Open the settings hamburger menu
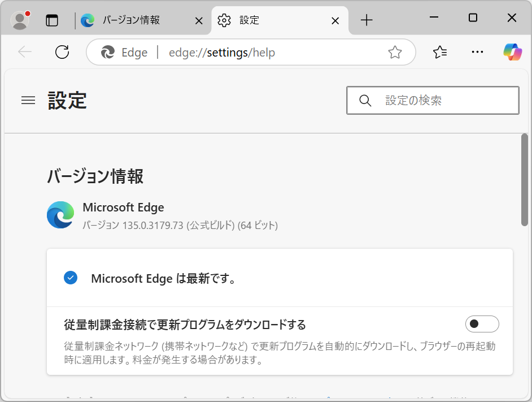This screenshot has width=532, height=402. 28,100
